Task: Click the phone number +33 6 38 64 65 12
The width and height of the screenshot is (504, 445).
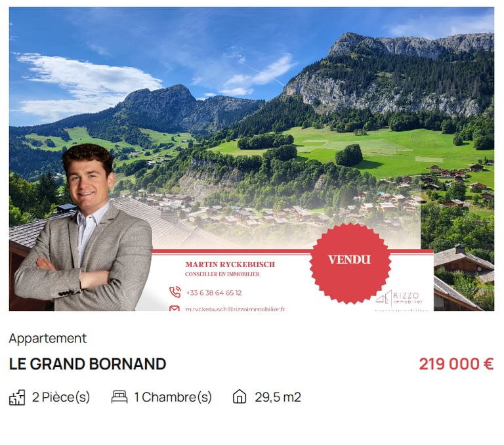Action: coord(214,293)
